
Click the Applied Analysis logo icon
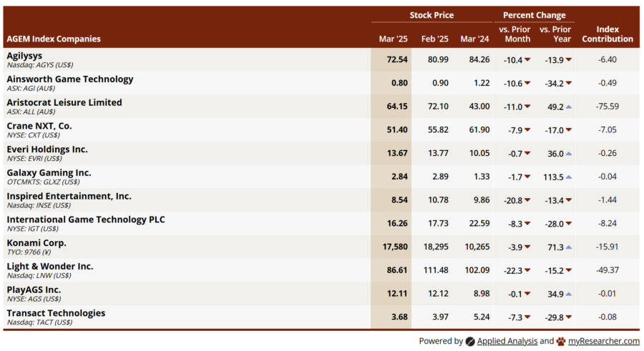(x=470, y=342)
